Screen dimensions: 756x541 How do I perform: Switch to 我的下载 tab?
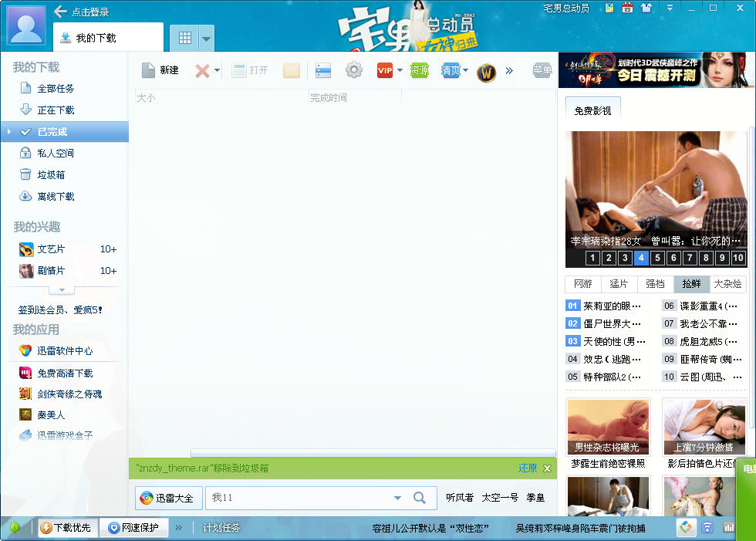[x=108, y=38]
